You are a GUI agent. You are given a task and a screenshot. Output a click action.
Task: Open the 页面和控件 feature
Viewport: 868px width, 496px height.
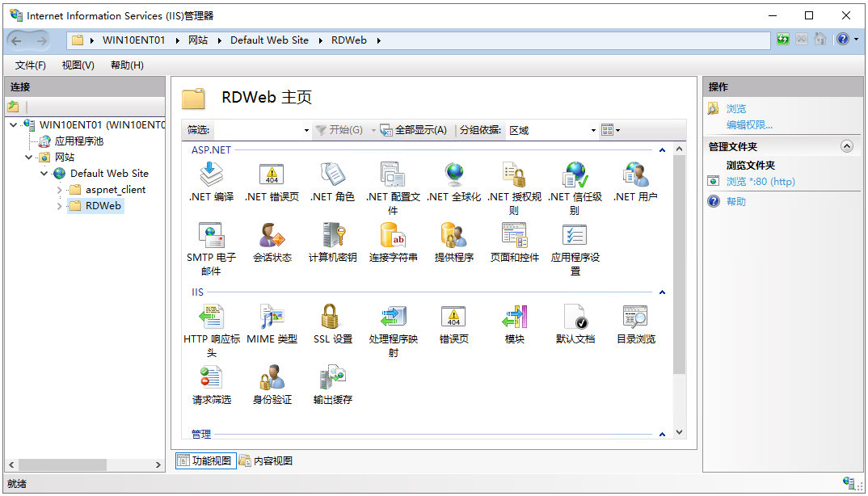pyautogui.click(x=514, y=242)
